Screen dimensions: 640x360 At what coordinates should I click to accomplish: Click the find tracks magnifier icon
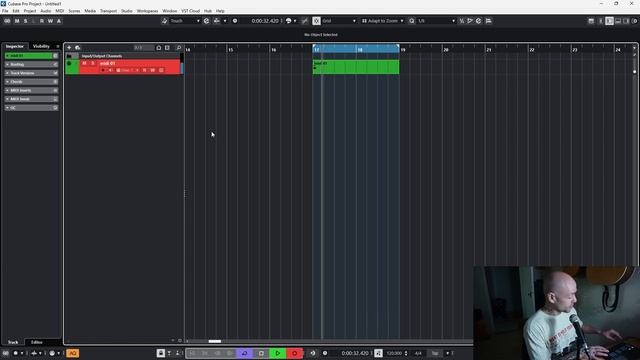pos(178,48)
